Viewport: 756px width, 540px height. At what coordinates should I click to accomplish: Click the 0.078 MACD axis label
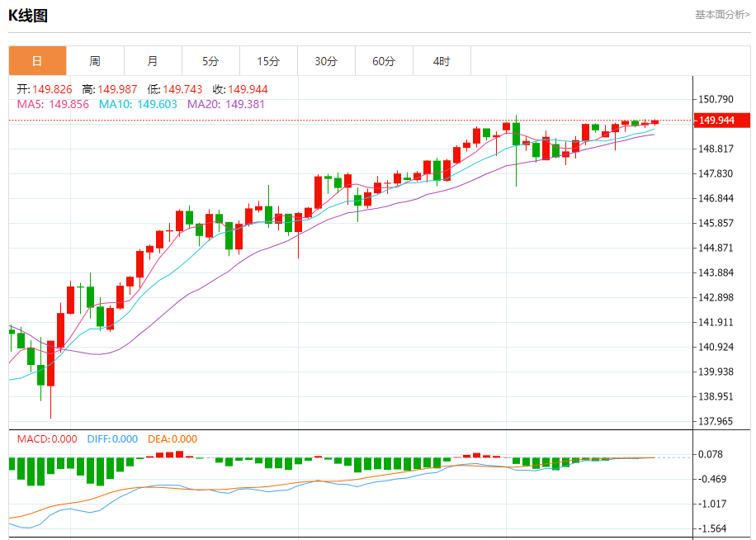(711, 454)
